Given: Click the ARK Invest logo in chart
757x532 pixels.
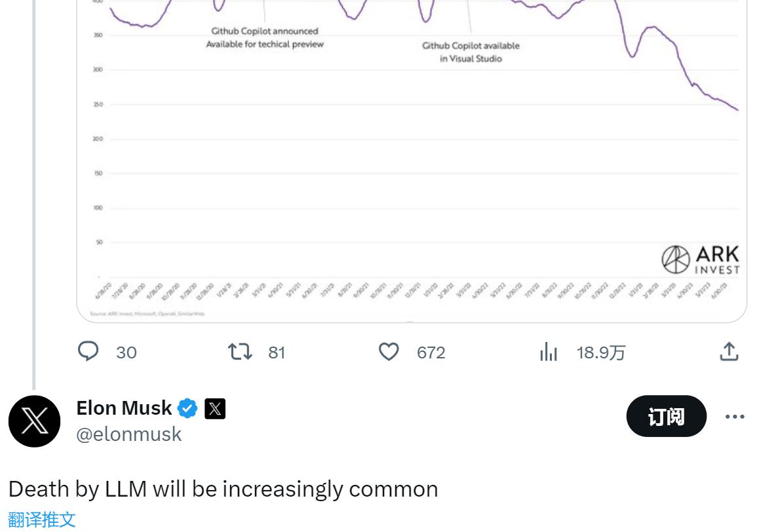Looking at the screenshot, I should (700, 259).
